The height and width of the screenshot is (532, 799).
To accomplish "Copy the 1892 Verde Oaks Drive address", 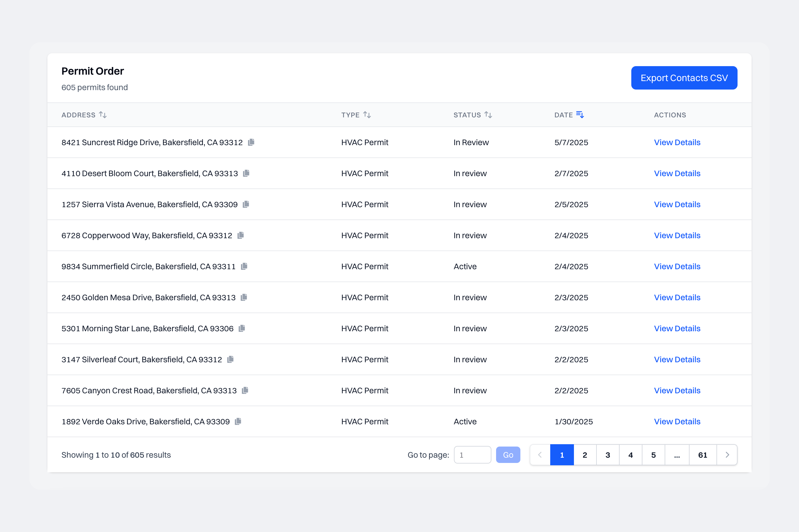I will pyautogui.click(x=238, y=421).
